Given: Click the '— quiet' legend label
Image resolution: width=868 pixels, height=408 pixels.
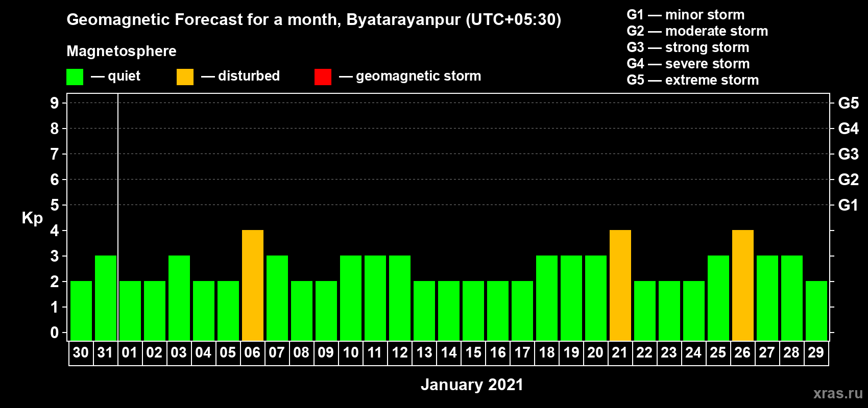Looking at the screenshot, I should (x=115, y=76).
